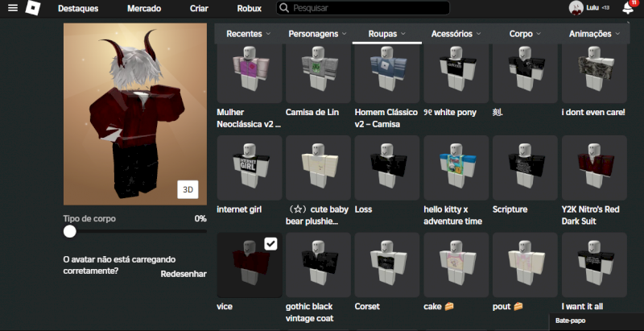Image resolution: width=644 pixels, height=331 pixels.
Task: Go to Mercado in the top navigation
Action: (x=143, y=8)
